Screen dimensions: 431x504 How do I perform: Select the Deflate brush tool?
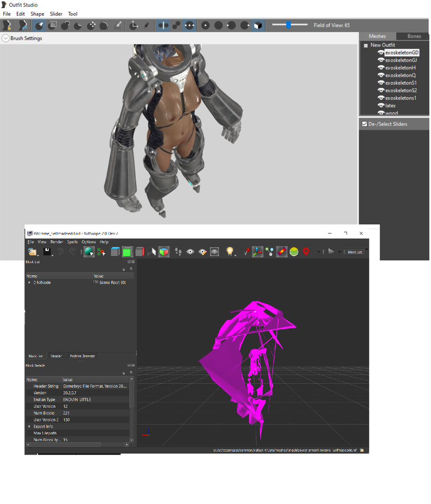(x=78, y=25)
